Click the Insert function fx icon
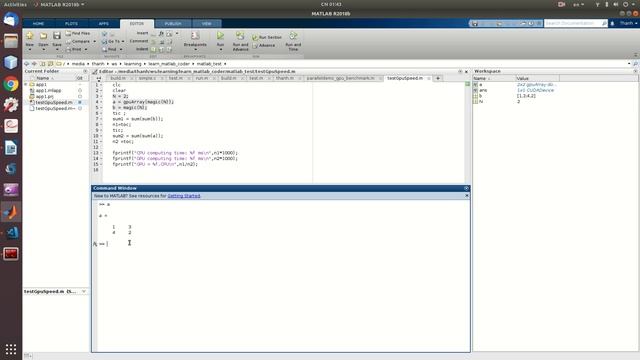This screenshot has width=640, height=360. [x=161, y=33]
